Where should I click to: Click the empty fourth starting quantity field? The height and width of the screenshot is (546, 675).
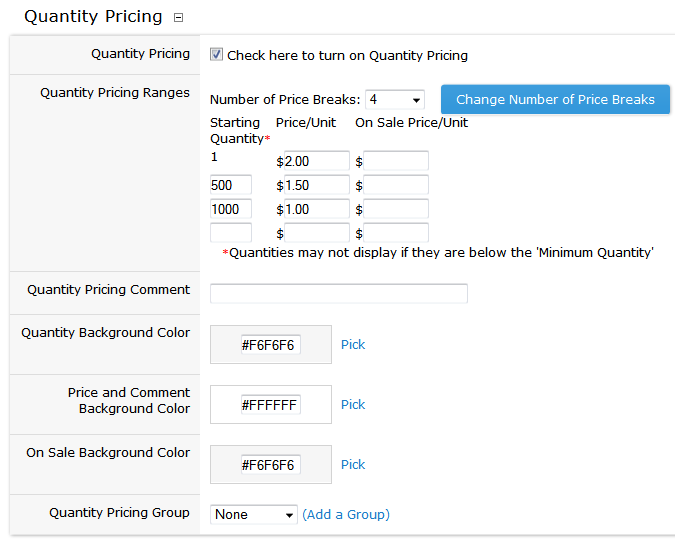(x=231, y=233)
